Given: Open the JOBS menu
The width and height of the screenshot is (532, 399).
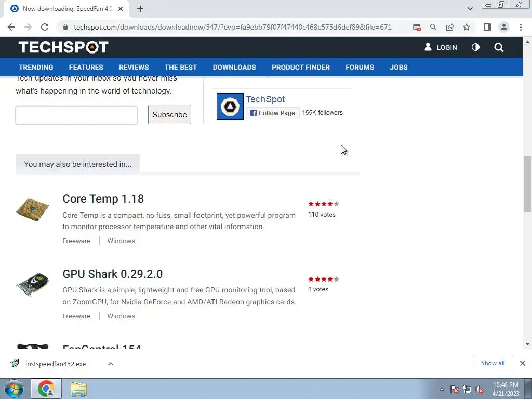Looking at the screenshot, I should point(398,67).
